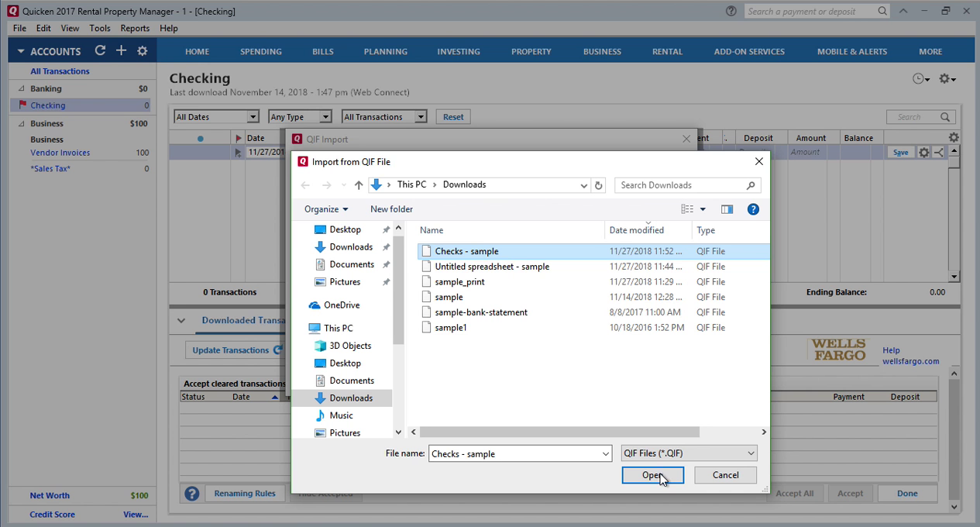Open file dialog help question mark
The image size is (980, 527).
tap(753, 209)
